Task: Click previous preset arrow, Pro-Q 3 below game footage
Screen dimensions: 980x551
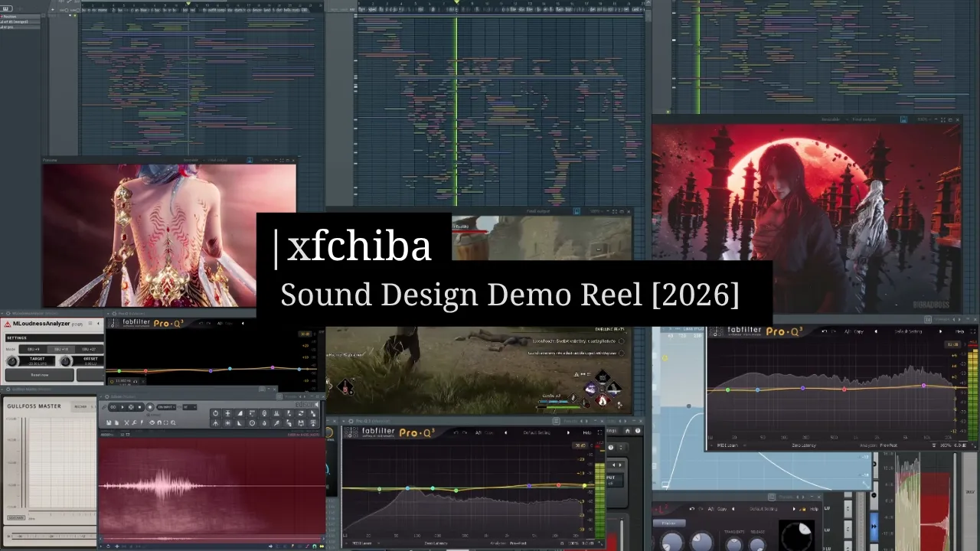Action: [505, 432]
